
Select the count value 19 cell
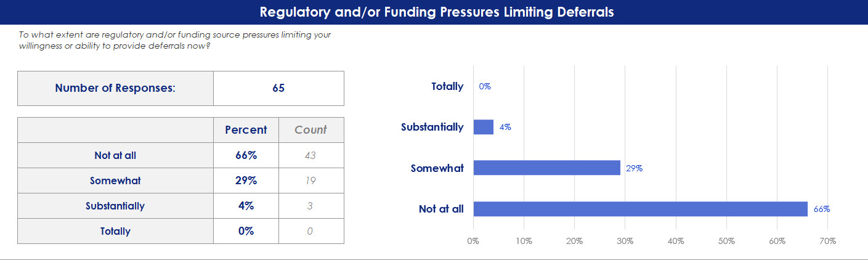coord(311,181)
